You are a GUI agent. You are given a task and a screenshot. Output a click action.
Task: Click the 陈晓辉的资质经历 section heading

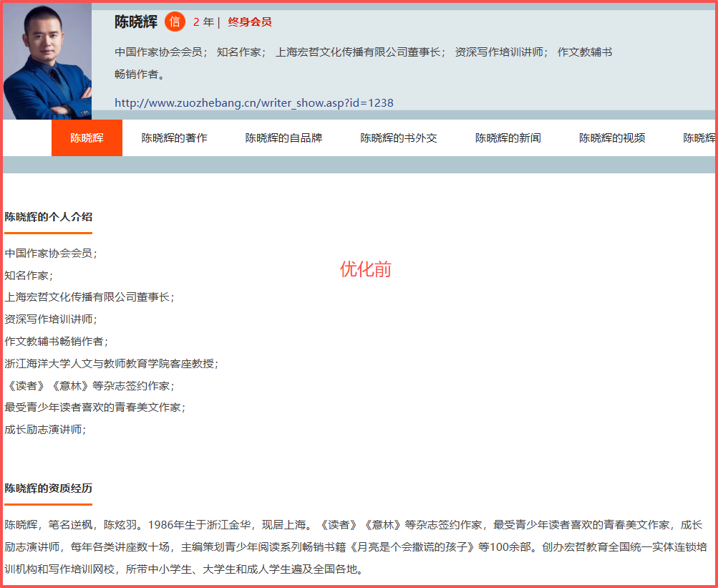pos(49,488)
